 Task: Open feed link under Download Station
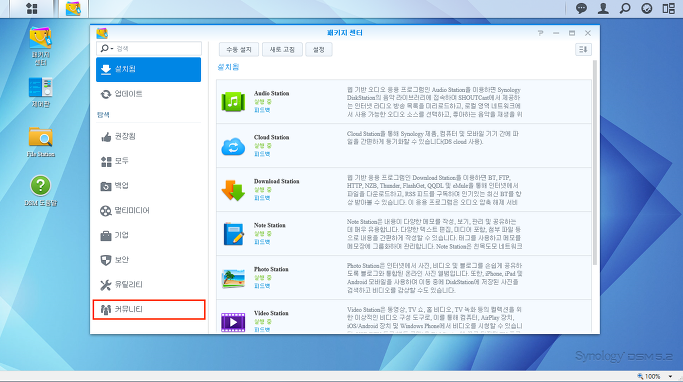[262, 198]
